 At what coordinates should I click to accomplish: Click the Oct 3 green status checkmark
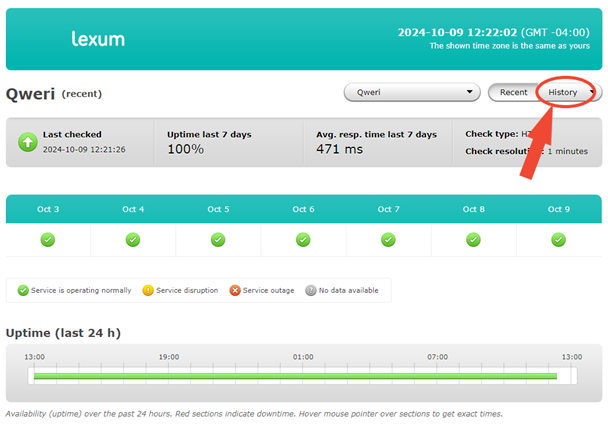coord(48,240)
